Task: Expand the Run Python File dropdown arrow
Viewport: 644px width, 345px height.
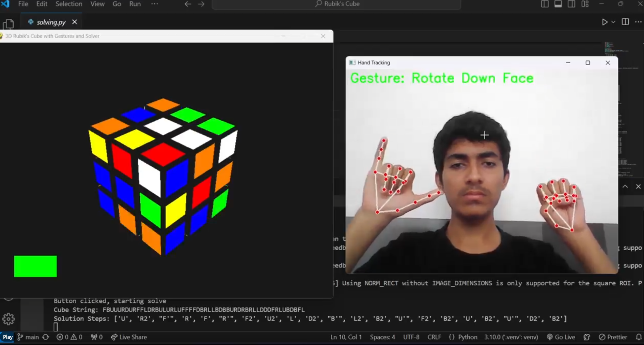Action: [x=613, y=22]
